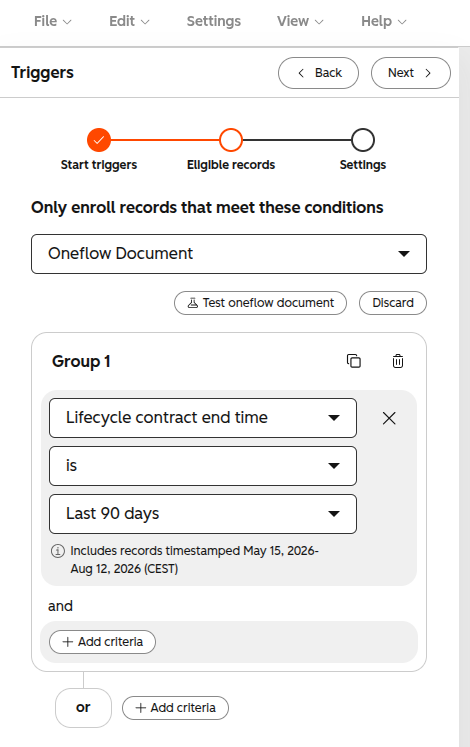
Task: Discard the current conditions
Action: pos(393,303)
